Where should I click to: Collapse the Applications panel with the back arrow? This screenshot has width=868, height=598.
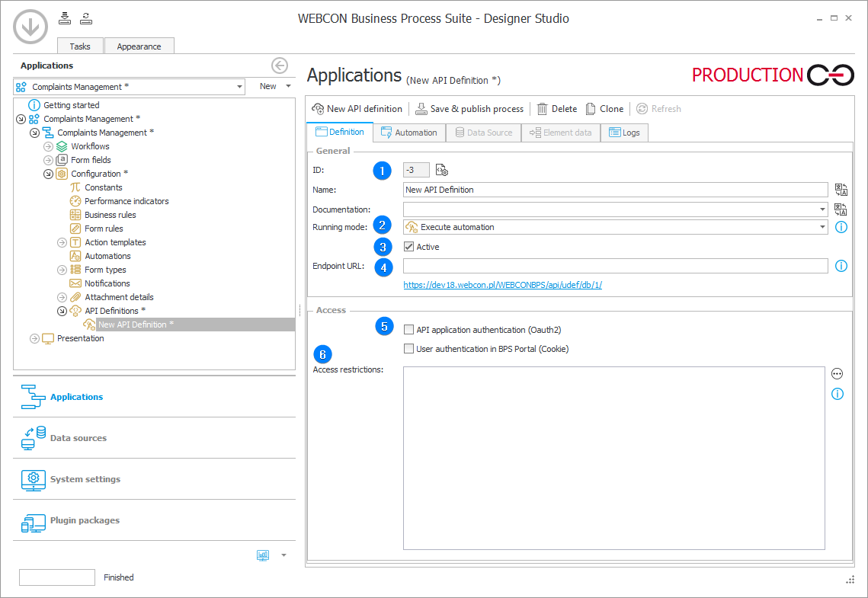(280, 66)
